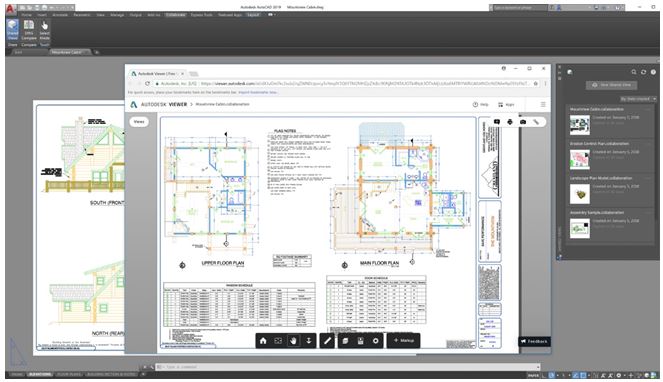Refresh the Shared Views palette
Image resolution: width=663 pixels, height=382 pixels.
[644, 72]
